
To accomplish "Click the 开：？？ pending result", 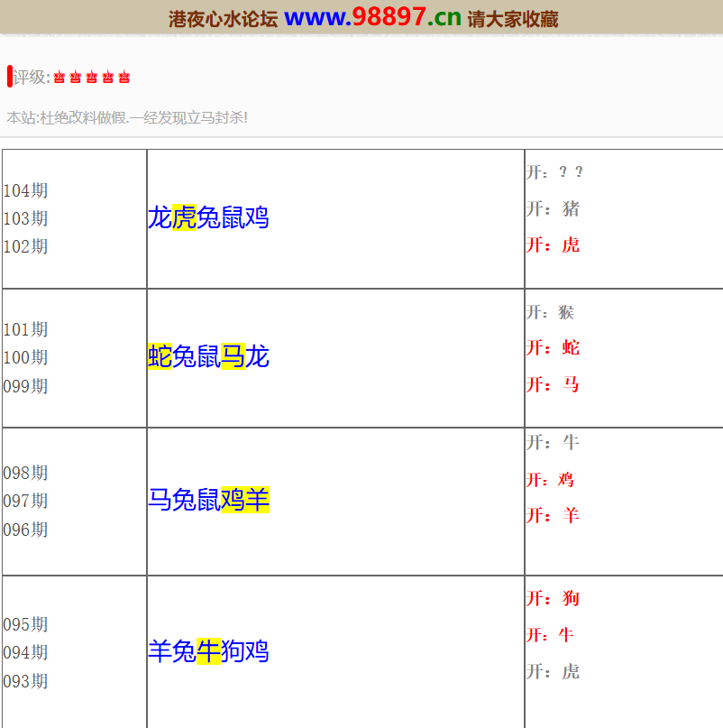I will [554, 172].
